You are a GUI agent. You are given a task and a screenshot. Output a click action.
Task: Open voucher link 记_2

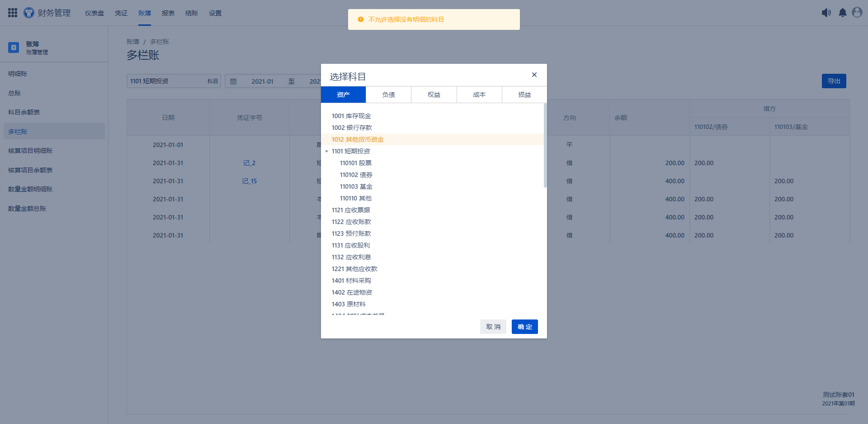[249, 163]
